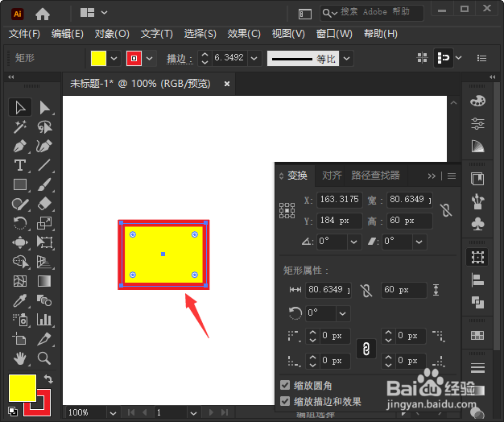Select the Magic Wand tool
The height and width of the screenshot is (422, 504).
tap(20, 126)
